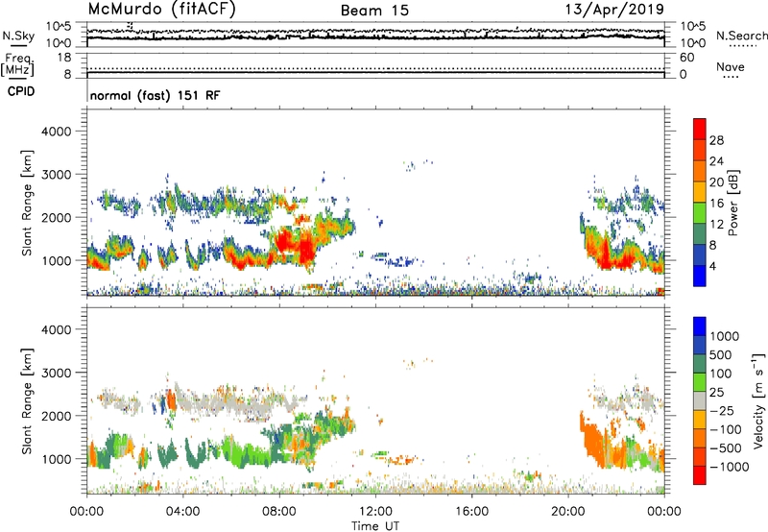Click the "N.Search" legend label
Viewport: 768px width, 532px height.
coord(741,36)
